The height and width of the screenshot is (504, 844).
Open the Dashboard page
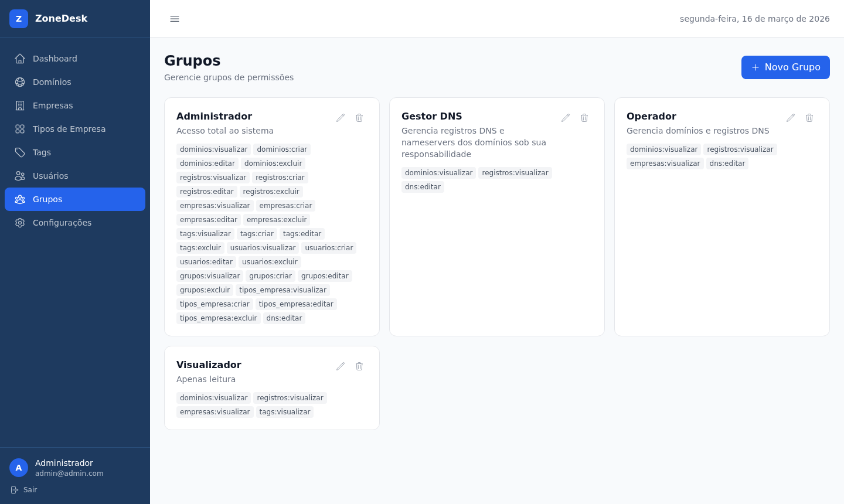(x=55, y=59)
